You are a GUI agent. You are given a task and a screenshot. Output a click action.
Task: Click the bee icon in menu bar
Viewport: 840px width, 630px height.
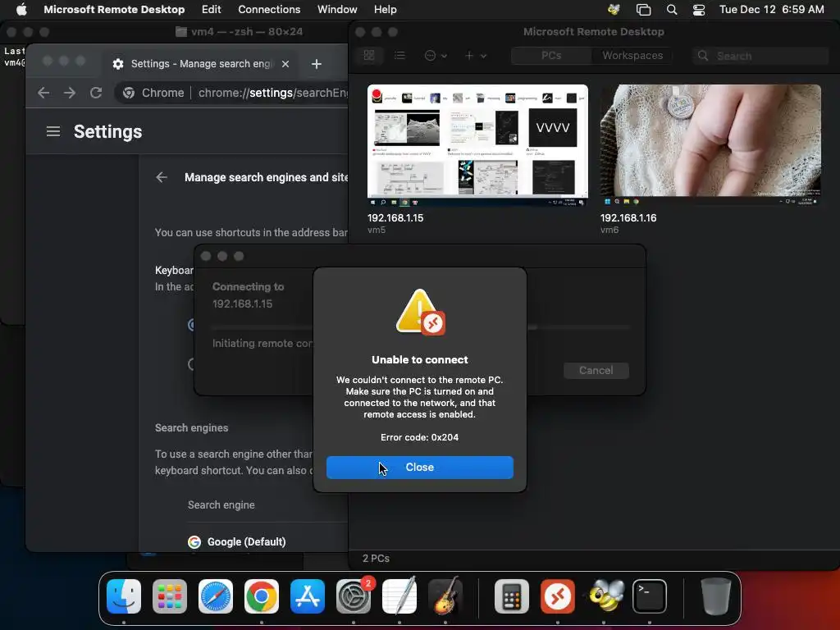[x=614, y=9]
